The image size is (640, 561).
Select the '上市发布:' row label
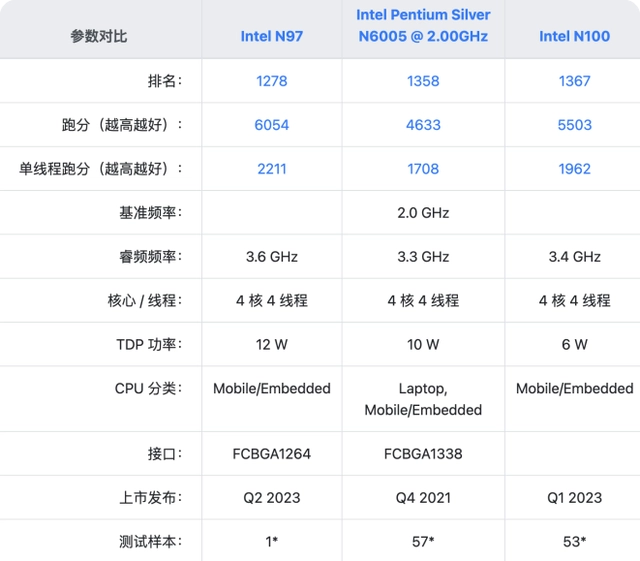coord(151,498)
